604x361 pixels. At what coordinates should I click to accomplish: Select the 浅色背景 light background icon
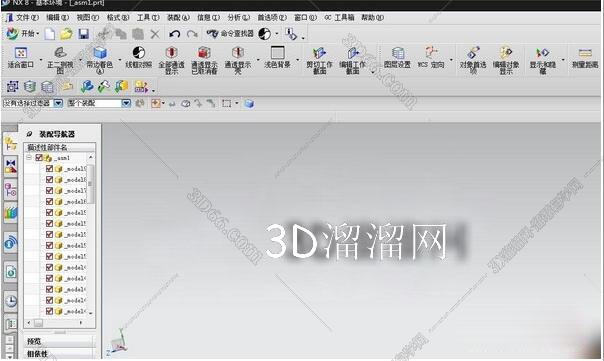pos(277,58)
